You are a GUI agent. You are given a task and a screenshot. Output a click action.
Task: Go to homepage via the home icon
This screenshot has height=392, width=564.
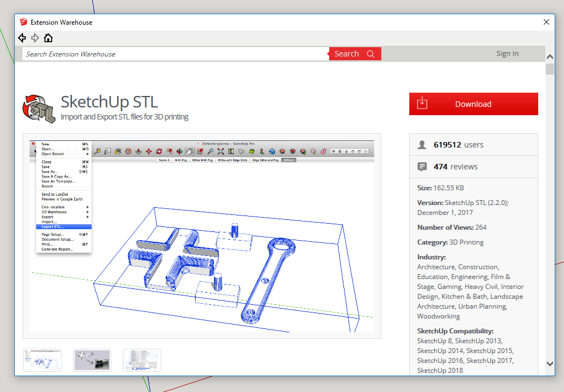(x=48, y=38)
